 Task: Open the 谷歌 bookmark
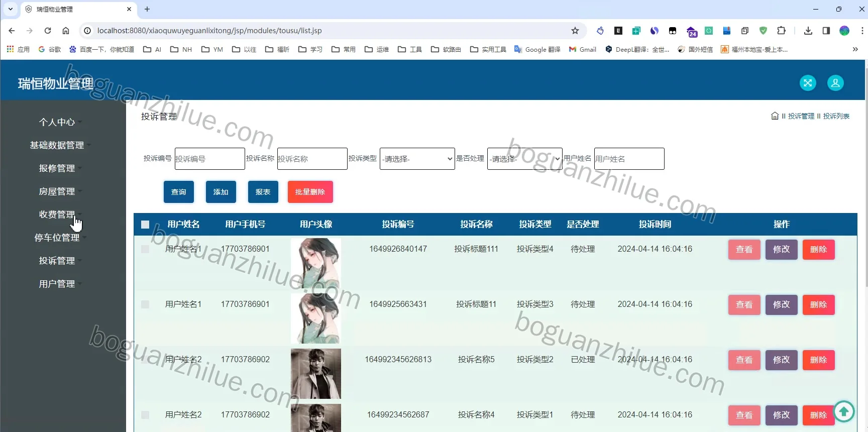click(x=50, y=49)
